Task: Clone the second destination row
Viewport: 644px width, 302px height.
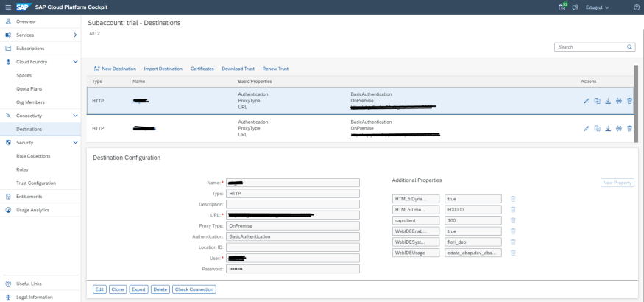Action: 598,129
